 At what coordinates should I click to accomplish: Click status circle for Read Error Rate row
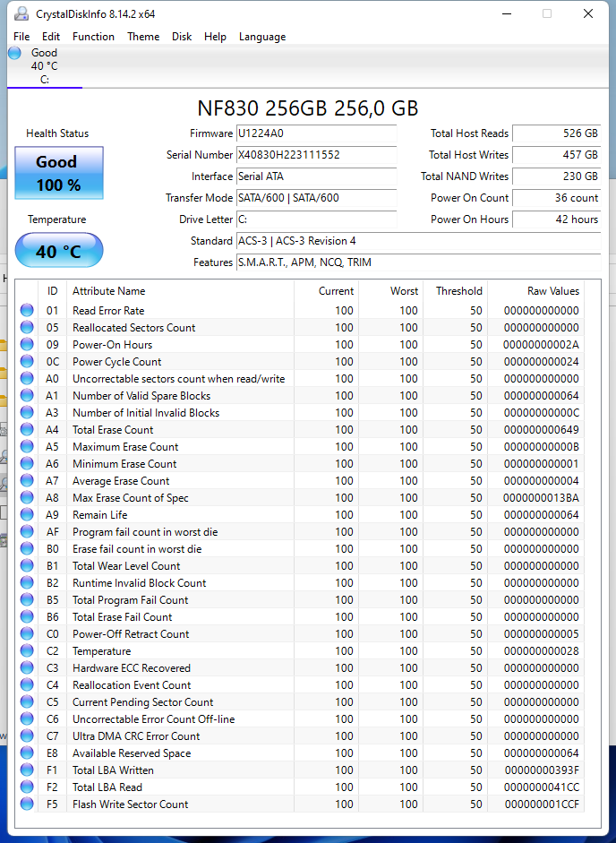(27, 310)
